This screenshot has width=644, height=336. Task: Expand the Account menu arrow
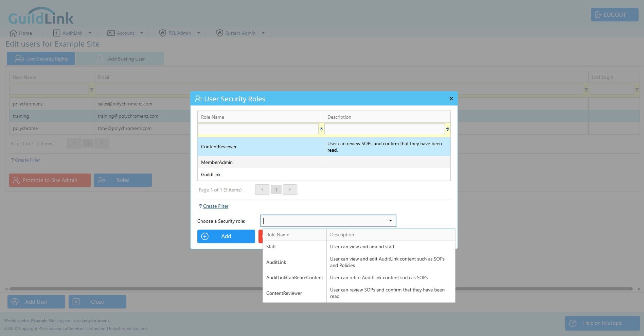pyautogui.click(x=142, y=33)
